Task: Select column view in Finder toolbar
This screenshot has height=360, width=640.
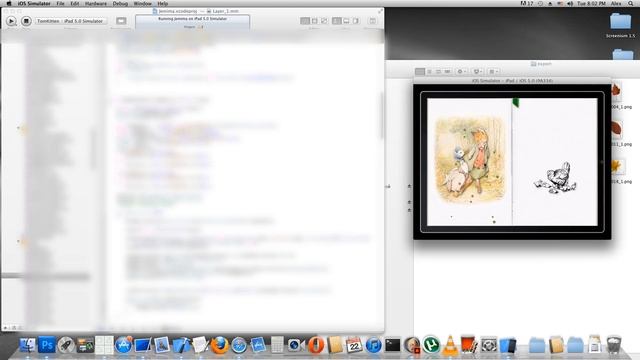Action: pyautogui.click(x=438, y=71)
